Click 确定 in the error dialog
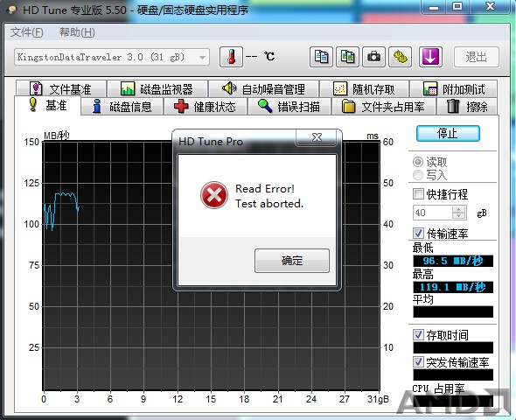The image size is (516, 420). coord(292,261)
